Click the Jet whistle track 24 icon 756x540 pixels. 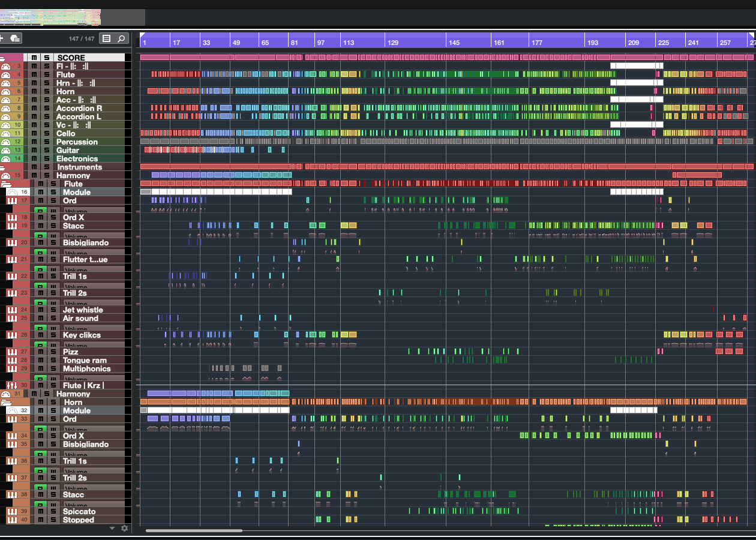pos(11,310)
